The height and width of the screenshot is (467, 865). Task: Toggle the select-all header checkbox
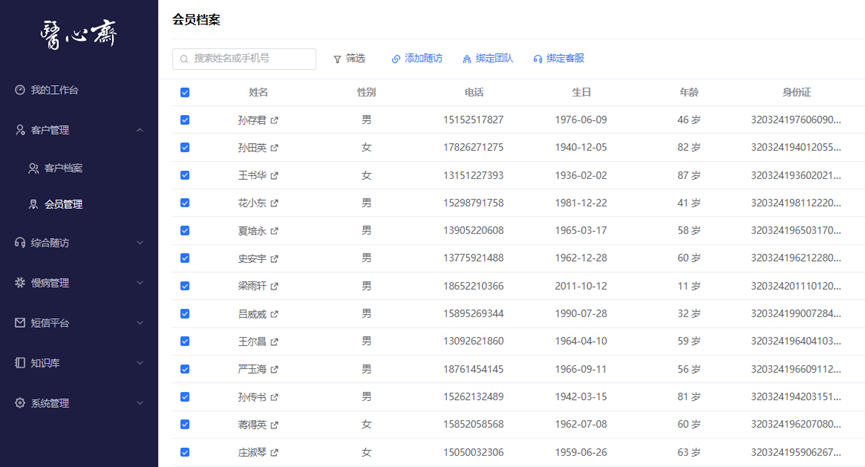coord(185,92)
